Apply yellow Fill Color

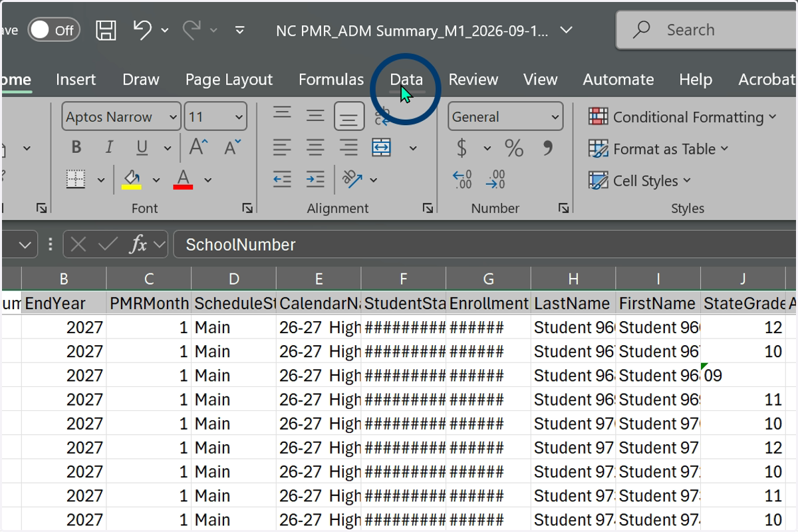click(x=131, y=180)
